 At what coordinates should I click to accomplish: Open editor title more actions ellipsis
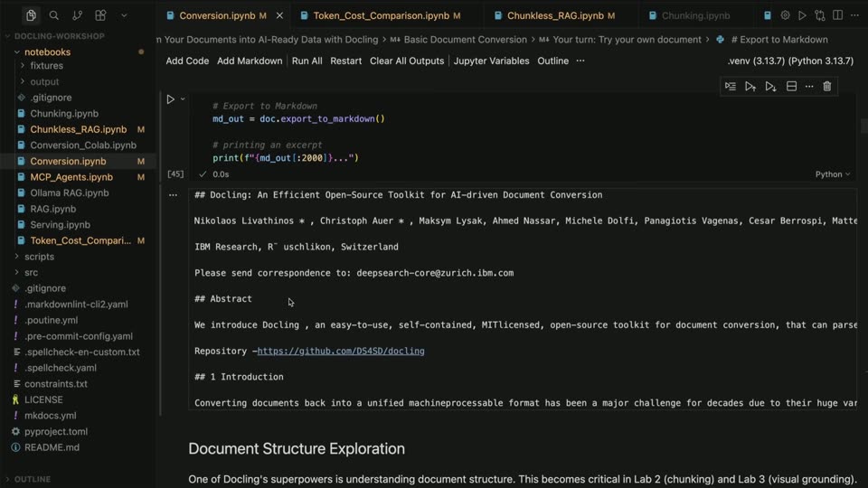854,15
